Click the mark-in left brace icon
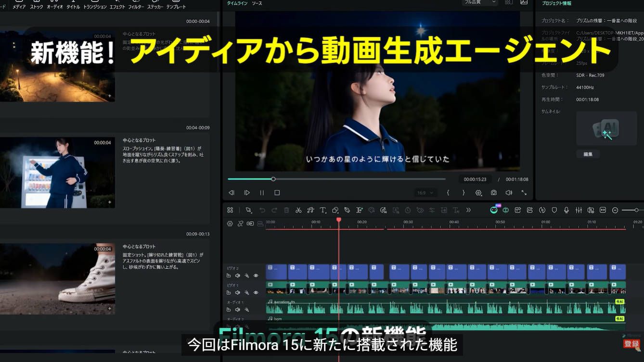644x362 pixels. coord(448,192)
